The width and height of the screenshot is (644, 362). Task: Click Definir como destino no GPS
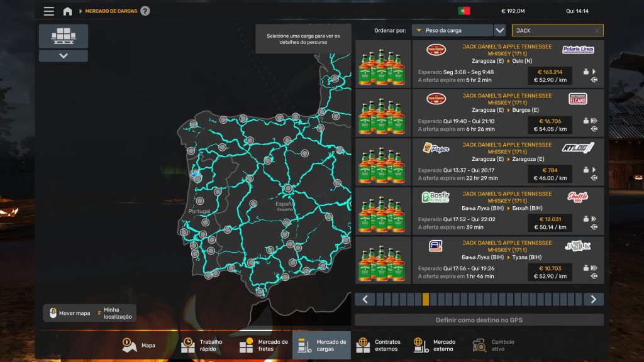pyautogui.click(x=479, y=320)
